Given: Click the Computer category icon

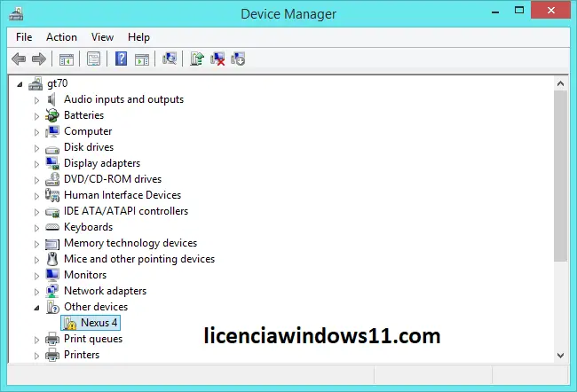Looking at the screenshot, I should pos(52,131).
